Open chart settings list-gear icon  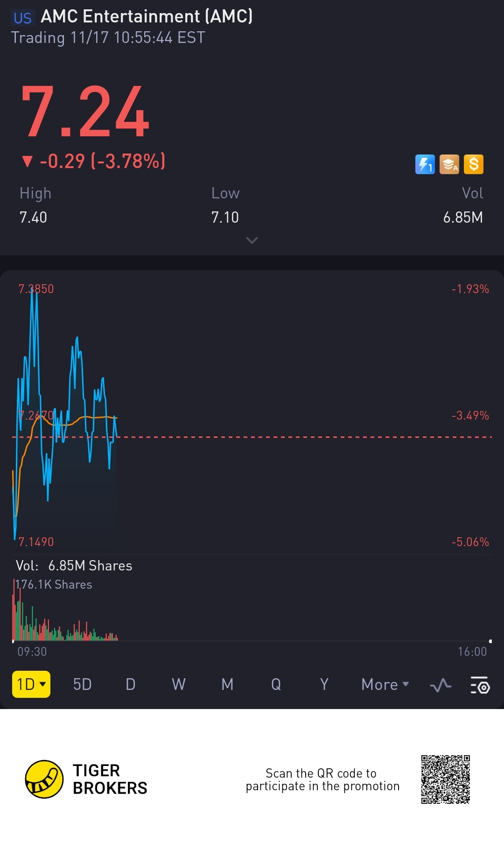coord(479,685)
